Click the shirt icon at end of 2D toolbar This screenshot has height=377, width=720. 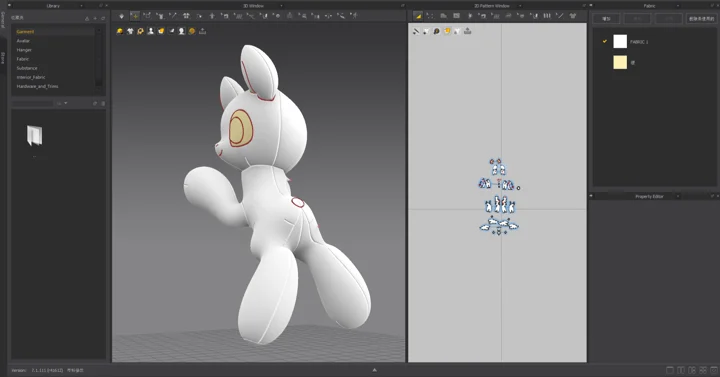pyautogui.click(x=573, y=16)
